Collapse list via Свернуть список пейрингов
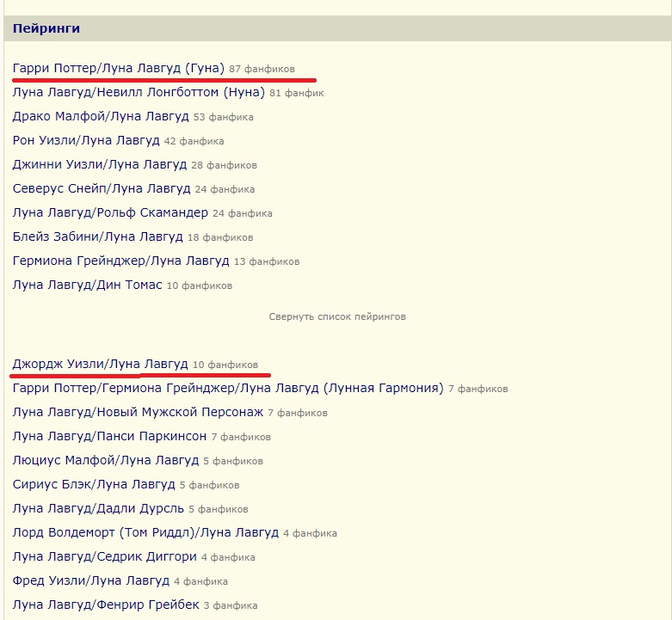The image size is (672, 620). pos(337,316)
